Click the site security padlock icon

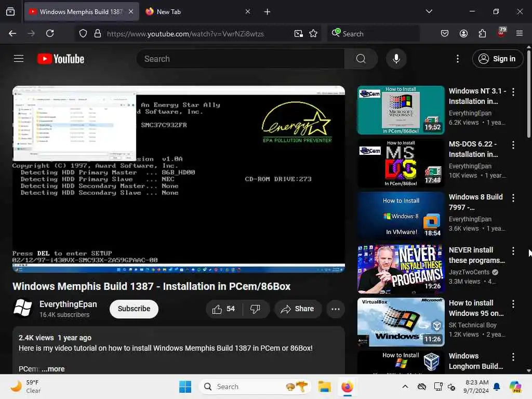98,34
